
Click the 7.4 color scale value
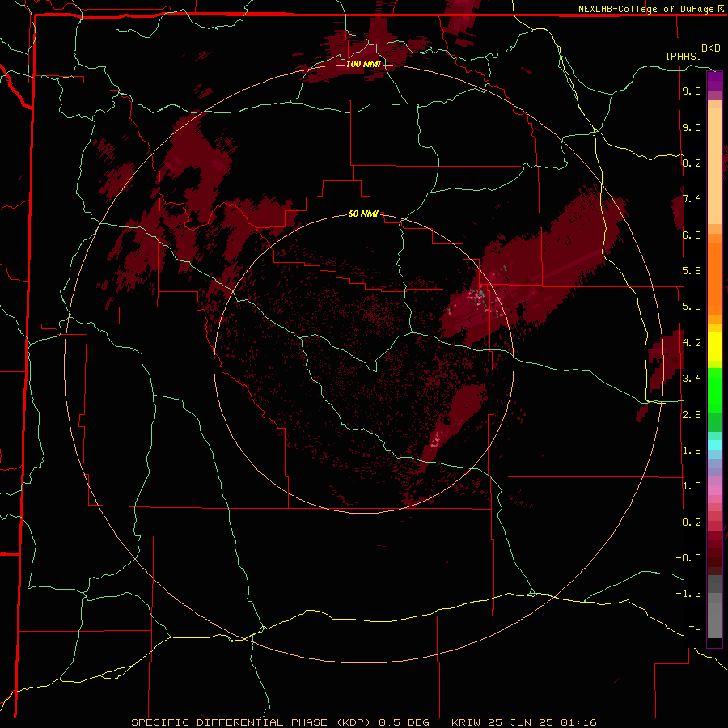tap(692, 199)
